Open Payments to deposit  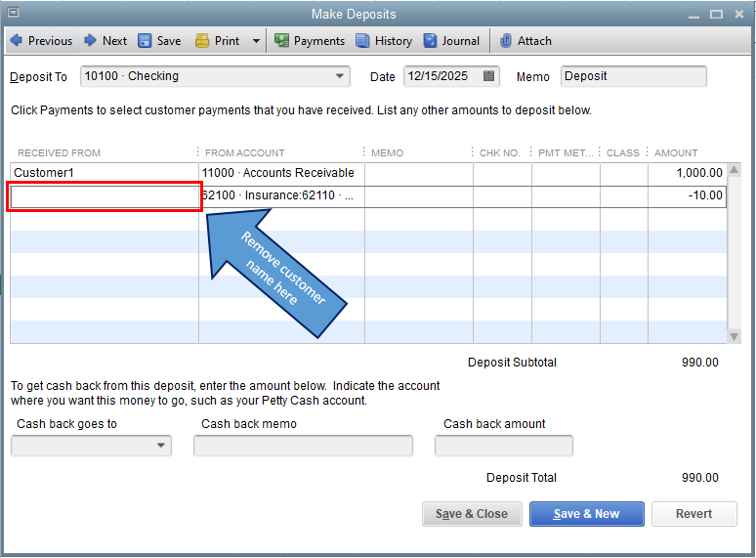(310, 40)
